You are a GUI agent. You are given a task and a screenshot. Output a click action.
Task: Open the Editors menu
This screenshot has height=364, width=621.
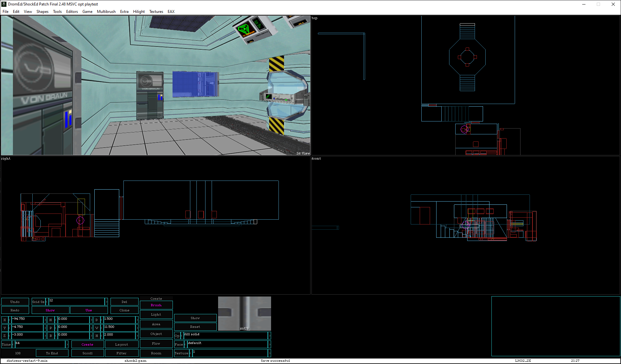(x=72, y=11)
